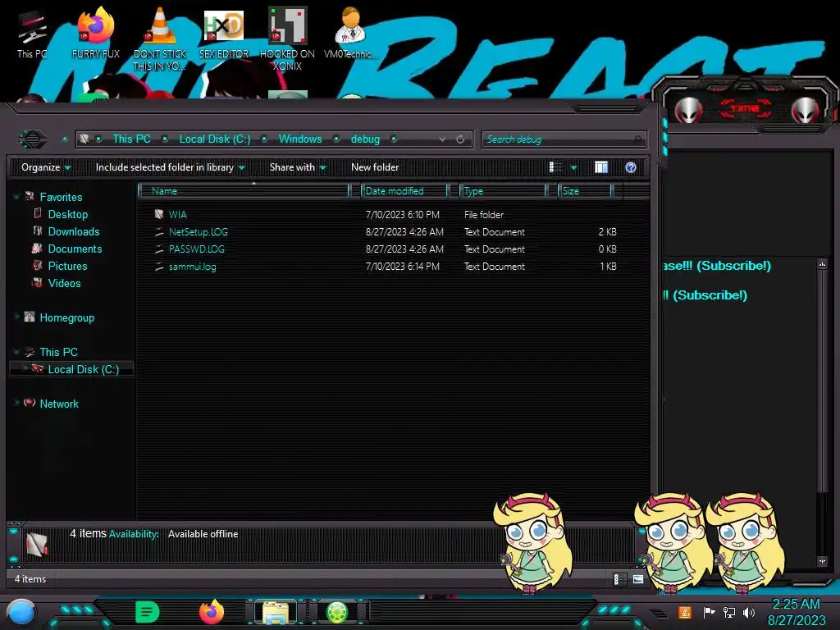The width and height of the screenshot is (840, 630).
Task: Open network status tray icon
Action: click(729, 612)
